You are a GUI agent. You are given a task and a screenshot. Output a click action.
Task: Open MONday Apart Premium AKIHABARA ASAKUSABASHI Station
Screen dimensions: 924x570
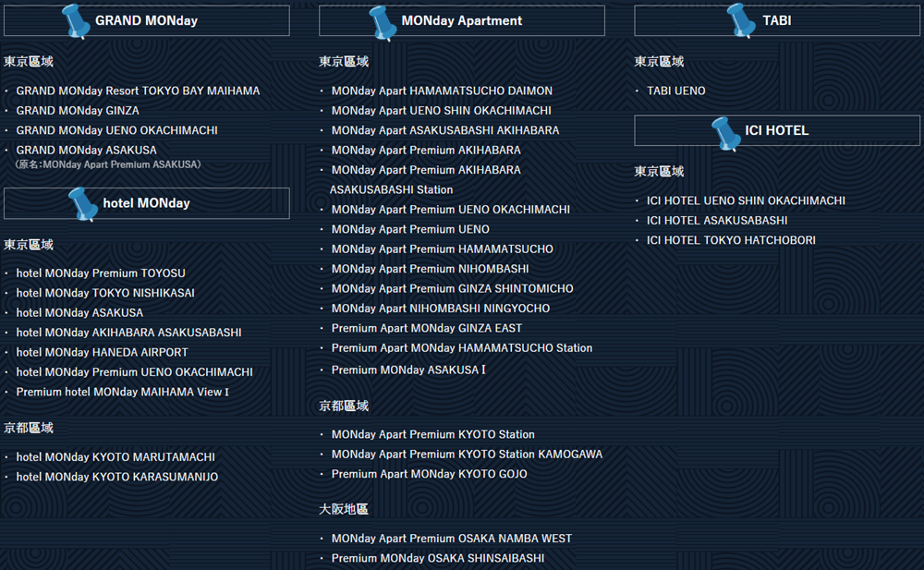pos(426,180)
